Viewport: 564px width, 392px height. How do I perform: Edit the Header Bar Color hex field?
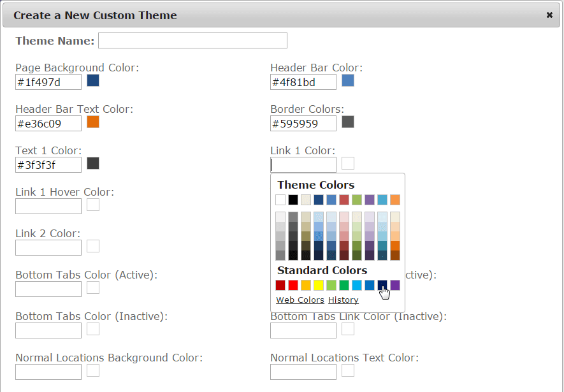tap(303, 82)
